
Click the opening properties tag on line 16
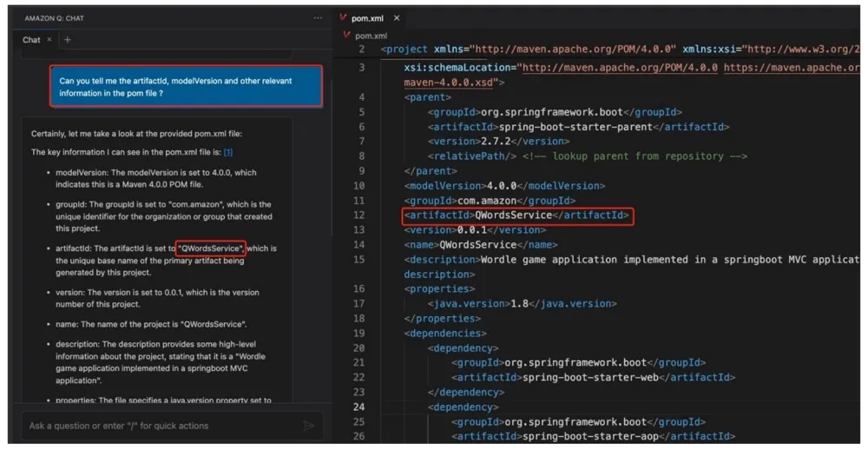click(439, 288)
